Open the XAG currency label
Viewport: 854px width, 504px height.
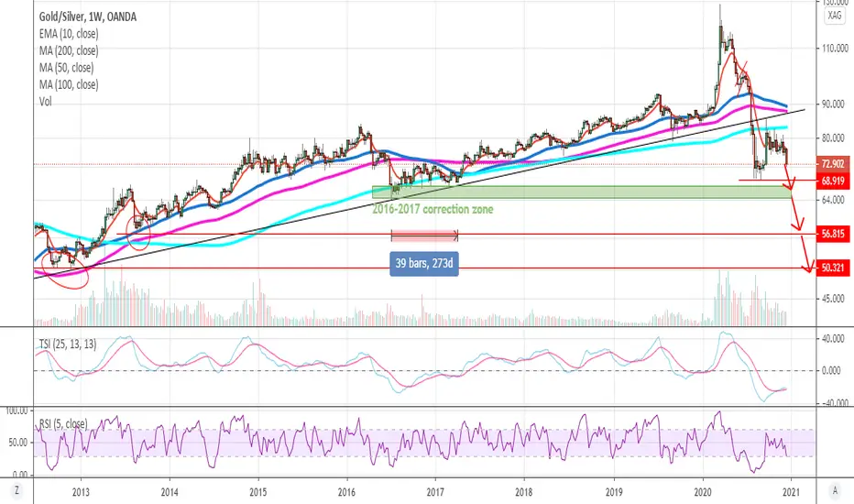point(835,16)
